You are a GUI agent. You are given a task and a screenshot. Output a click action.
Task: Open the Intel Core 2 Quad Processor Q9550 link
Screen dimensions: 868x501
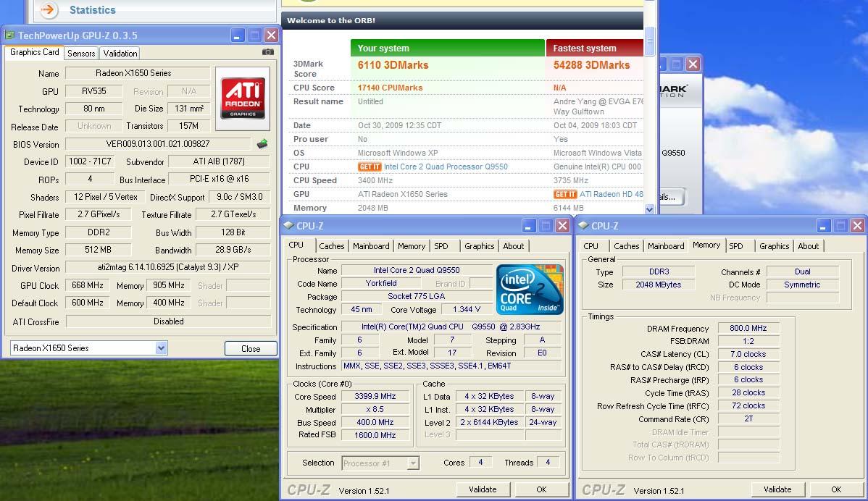[x=446, y=167]
